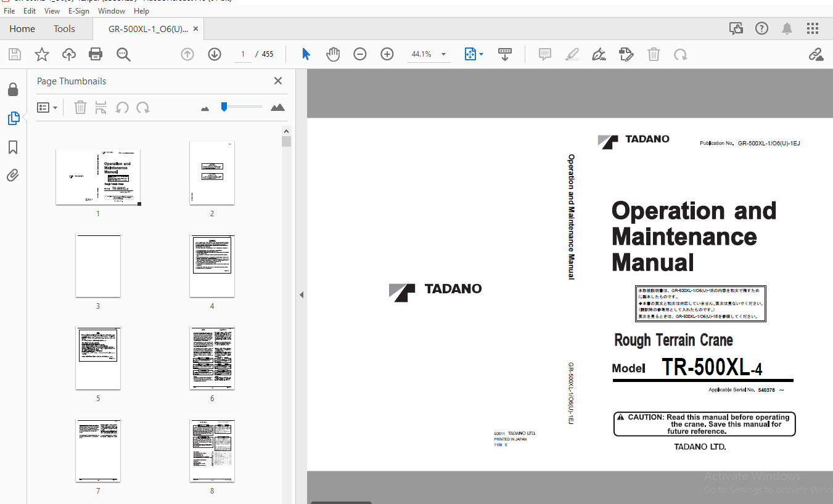Viewport: 833px width, 504px height.
Task: Select page 4 thumbnail
Action: 212,266
